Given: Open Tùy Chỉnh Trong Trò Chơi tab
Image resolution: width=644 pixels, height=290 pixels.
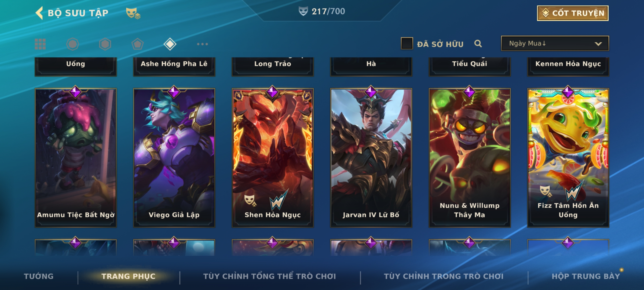Looking at the screenshot, I should coord(444,276).
